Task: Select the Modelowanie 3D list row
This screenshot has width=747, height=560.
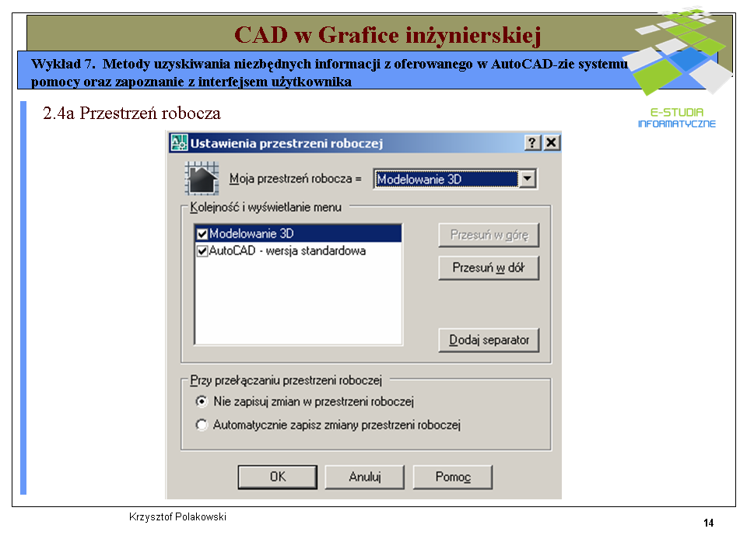Action: 298,234
